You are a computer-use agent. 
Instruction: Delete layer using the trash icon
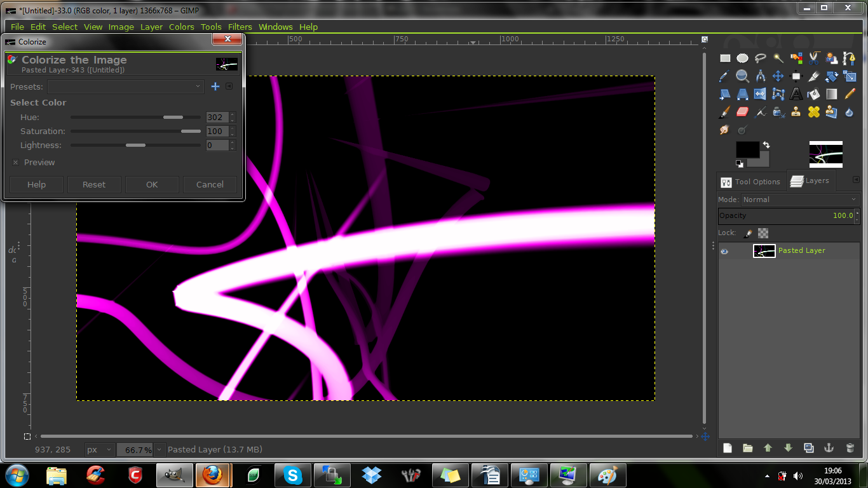tap(850, 448)
